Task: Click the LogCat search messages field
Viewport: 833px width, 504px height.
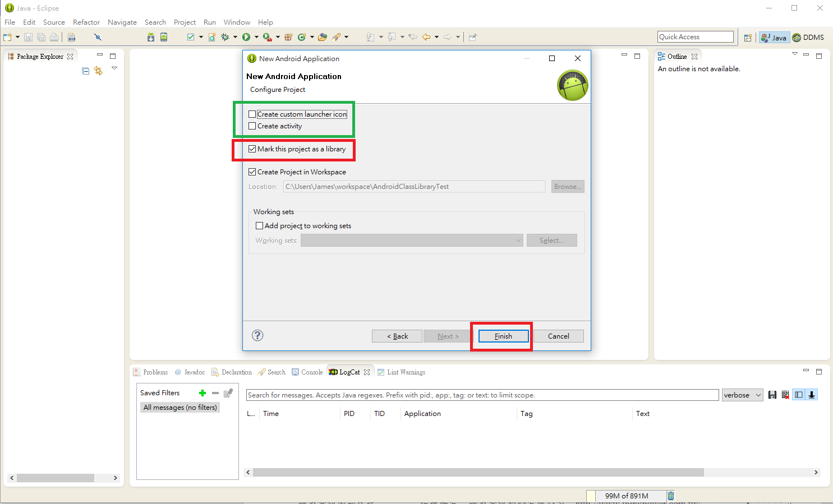Action: (x=482, y=395)
